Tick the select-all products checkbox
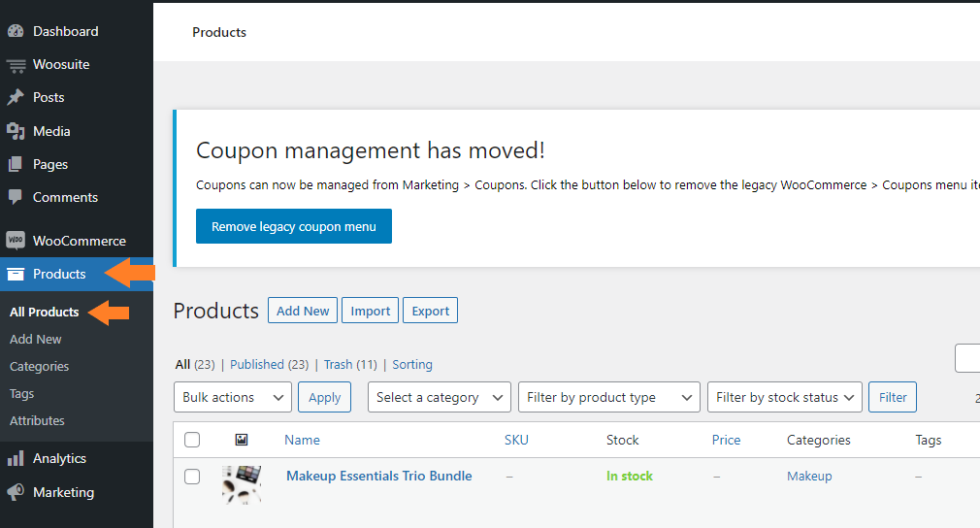Screen dimensions: 980x528 click(x=192, y=440)
